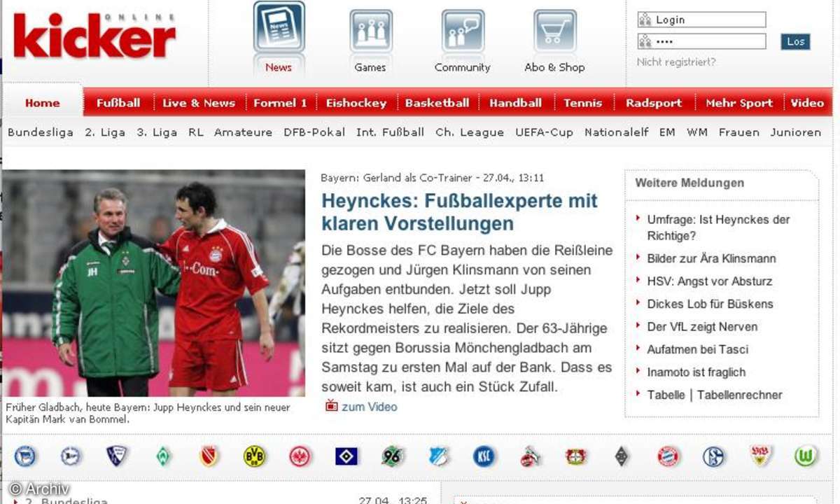Open the Basketball menu
The height and width of the screenshot is (504, 840).
pyautogui.click(x=437, y=103)
